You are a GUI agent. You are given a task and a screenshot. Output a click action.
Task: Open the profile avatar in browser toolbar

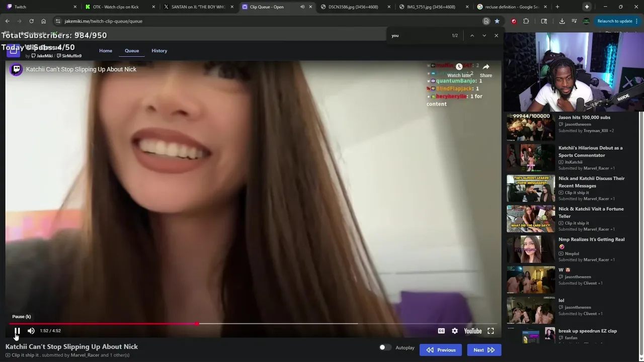586,21
